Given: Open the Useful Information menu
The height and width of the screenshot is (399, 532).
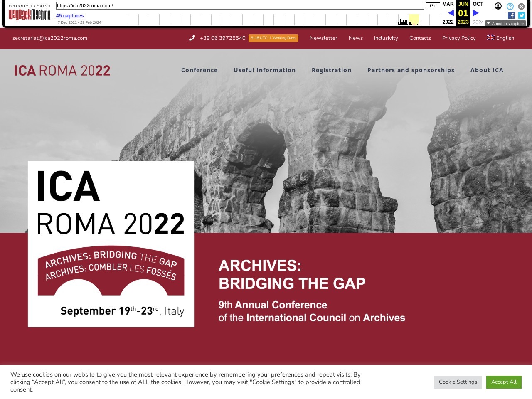Looking at the screenshot, I should (x=265, y=70).
